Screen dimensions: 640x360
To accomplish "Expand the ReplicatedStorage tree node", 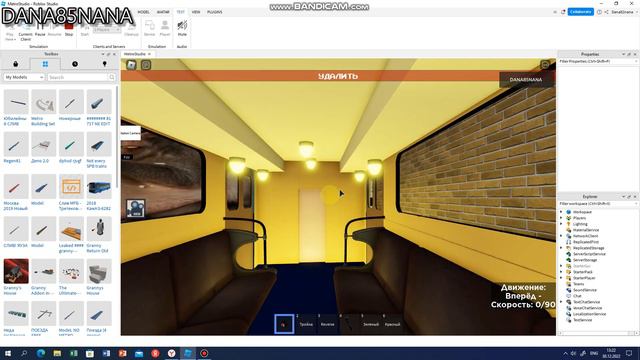I will click(x=561, y=248).
